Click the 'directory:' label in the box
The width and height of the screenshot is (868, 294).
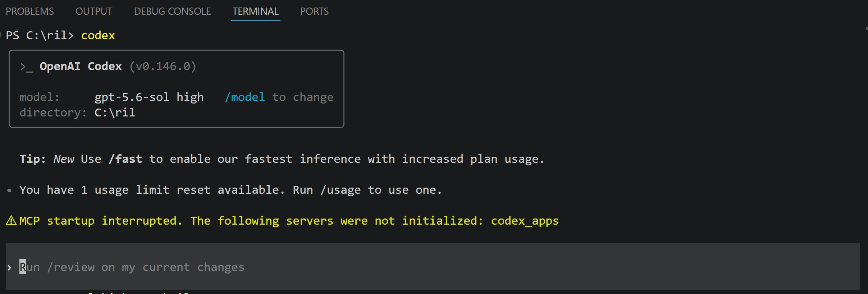click(x=53, y=112)
